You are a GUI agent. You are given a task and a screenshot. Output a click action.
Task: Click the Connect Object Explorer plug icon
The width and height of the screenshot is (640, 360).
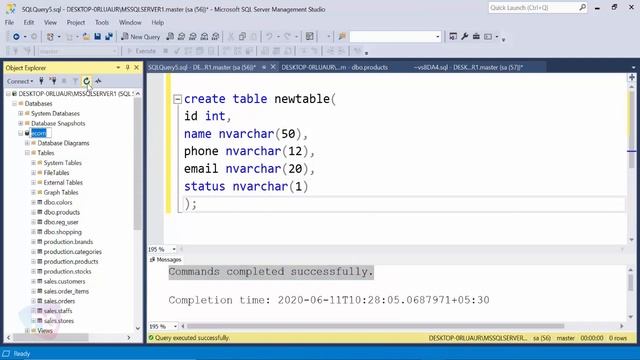pos(41,81)
